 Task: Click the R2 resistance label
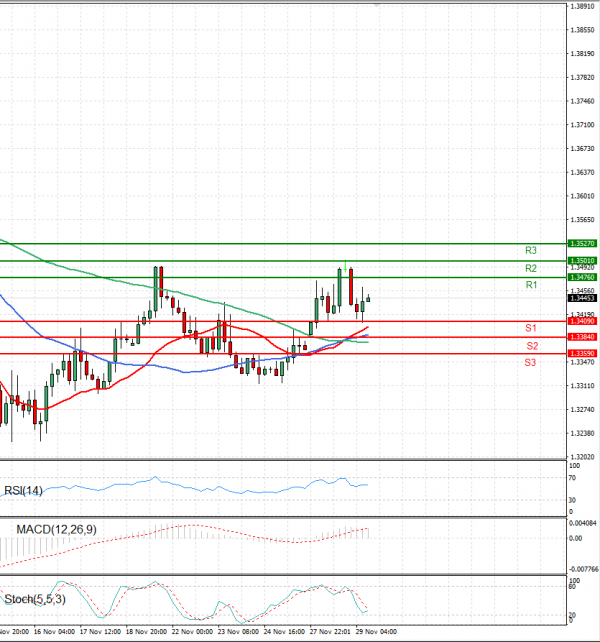pos(530,268)
